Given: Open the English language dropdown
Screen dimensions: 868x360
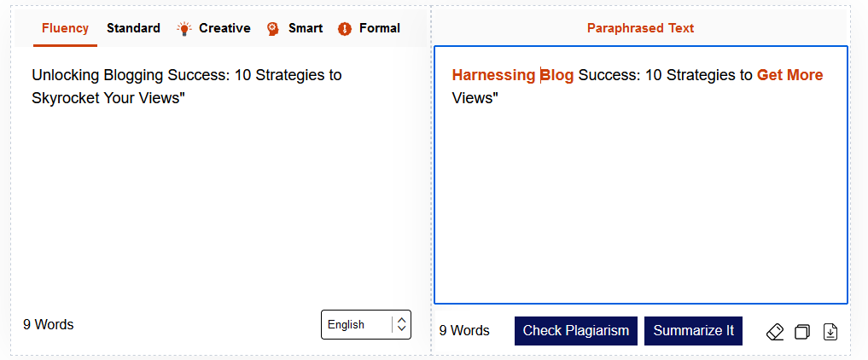Looking at the screenshot, I should 357,324.
